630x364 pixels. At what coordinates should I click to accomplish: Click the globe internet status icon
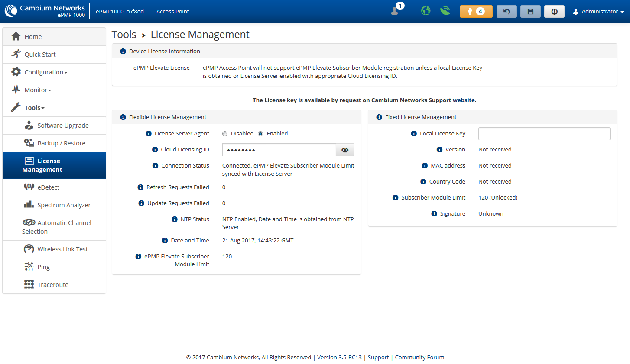(425, 11)
